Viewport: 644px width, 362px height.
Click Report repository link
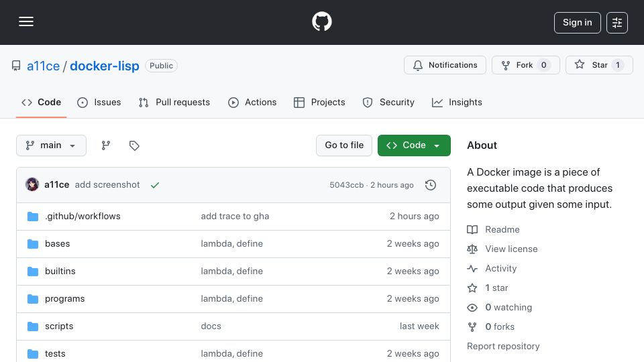click(503, 347)
